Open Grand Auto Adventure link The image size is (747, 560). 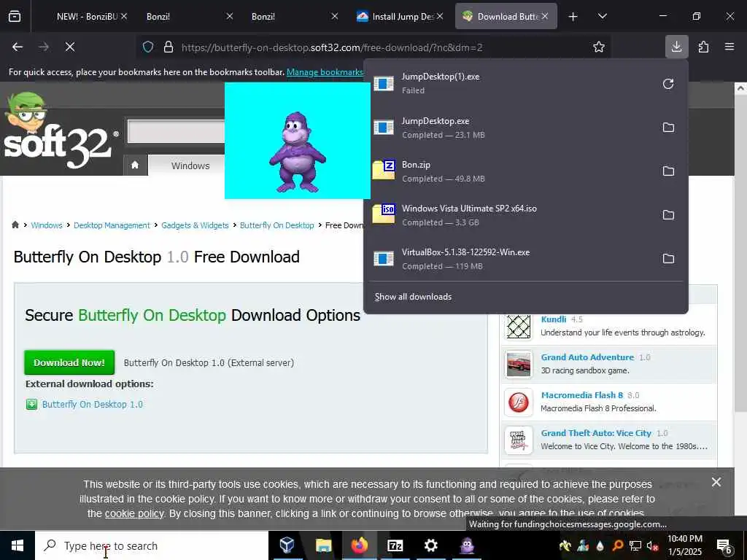(x=587, y=357)
